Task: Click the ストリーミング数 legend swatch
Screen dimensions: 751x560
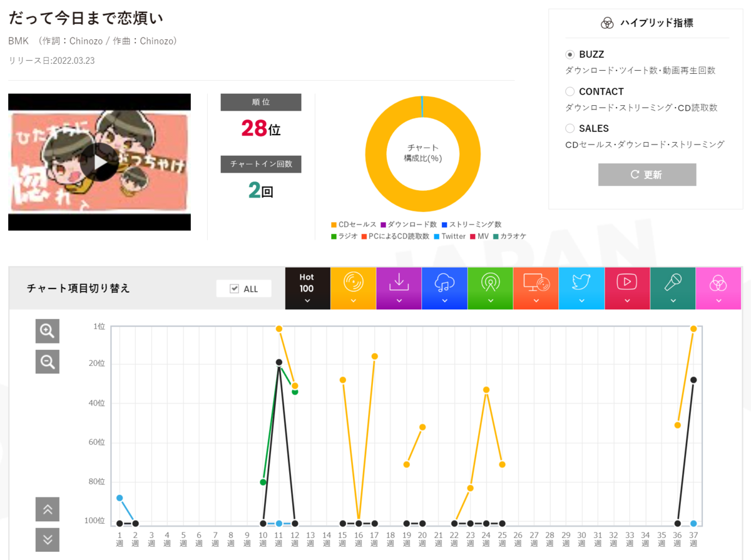Action: point(444,225)
